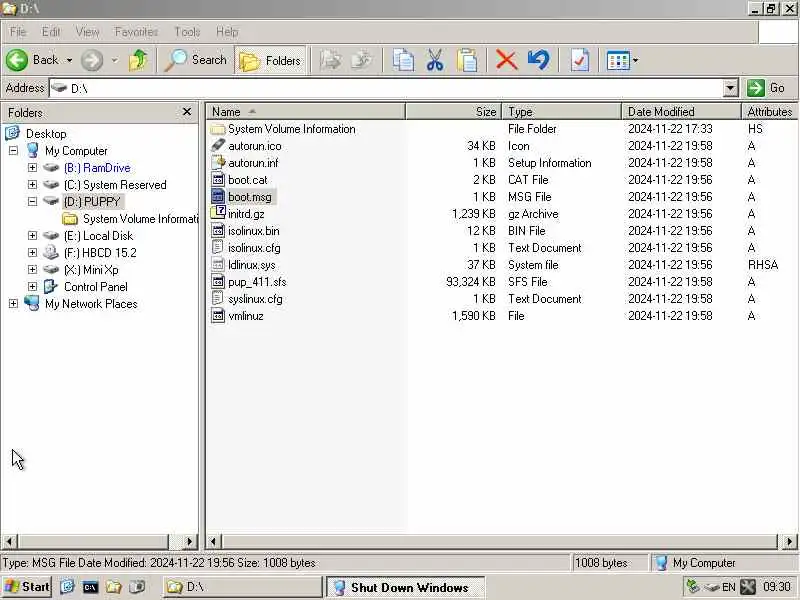The width and height of the screenshot is (800, 600).
Task: Select the boot.cat file icon
Action: [x=218, y=180]
